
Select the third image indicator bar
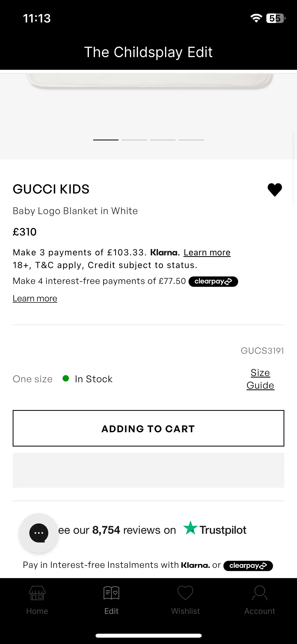(x=163, y=140)
